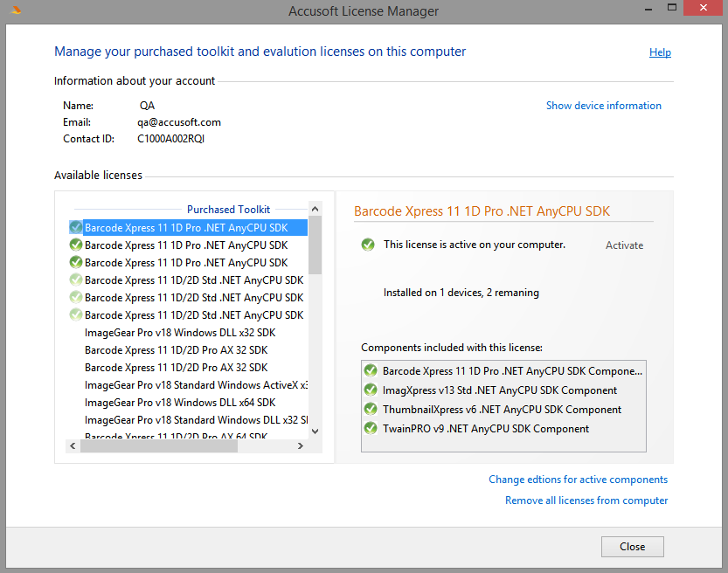Click the license list scroll up arrow
The width and height of the screenshot is (728, 573).
click(x=315, y=209)
